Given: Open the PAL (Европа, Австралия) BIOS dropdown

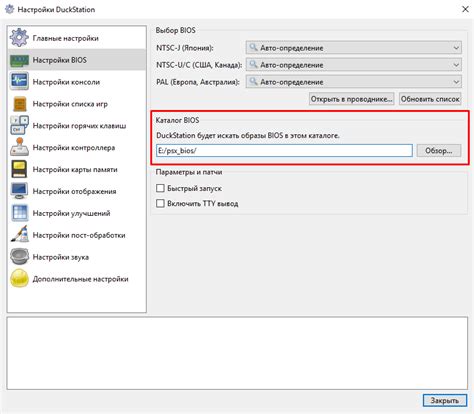Looking at the screenshot, I should tap(354, 82).
